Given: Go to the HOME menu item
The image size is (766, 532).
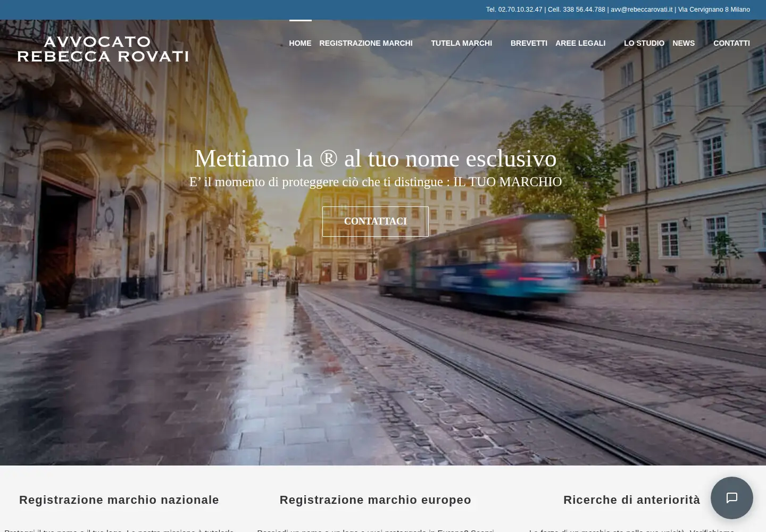Looking at the screenshot, I should (x=300, y=43).
